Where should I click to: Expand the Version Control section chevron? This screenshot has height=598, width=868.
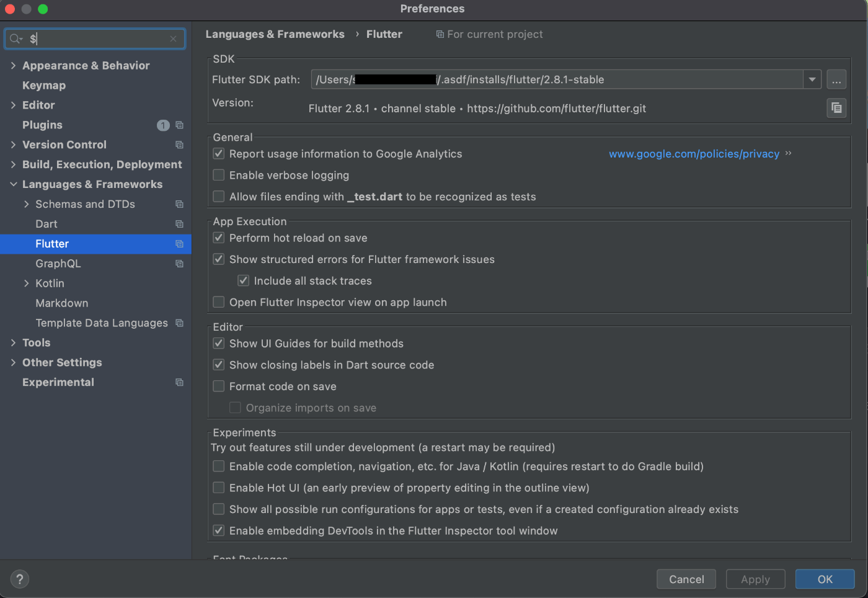[14, 145]
